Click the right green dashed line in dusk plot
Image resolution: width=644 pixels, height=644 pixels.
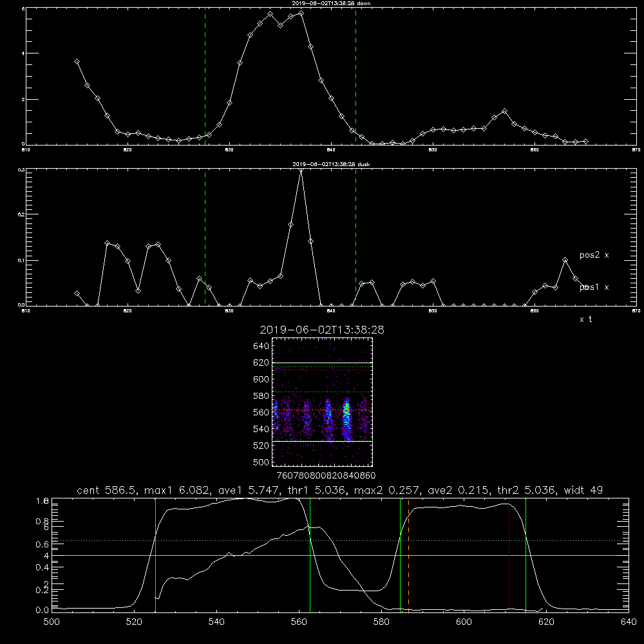[355, 238]
